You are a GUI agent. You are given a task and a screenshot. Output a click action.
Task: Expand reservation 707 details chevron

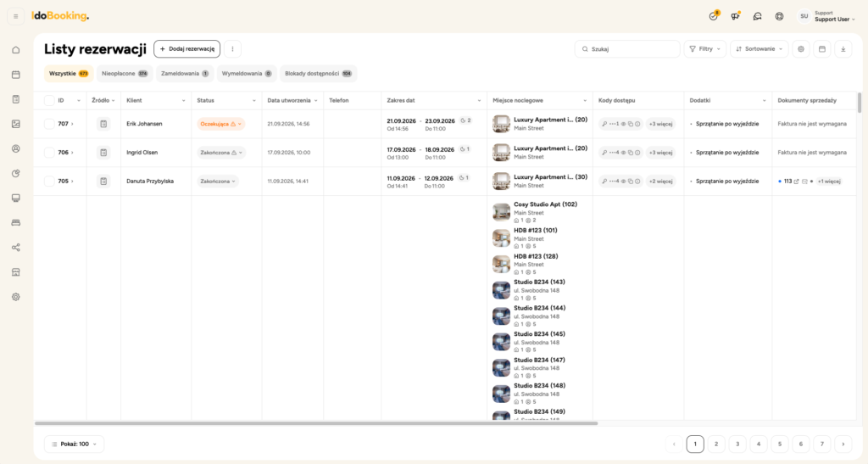click(72, 124)
